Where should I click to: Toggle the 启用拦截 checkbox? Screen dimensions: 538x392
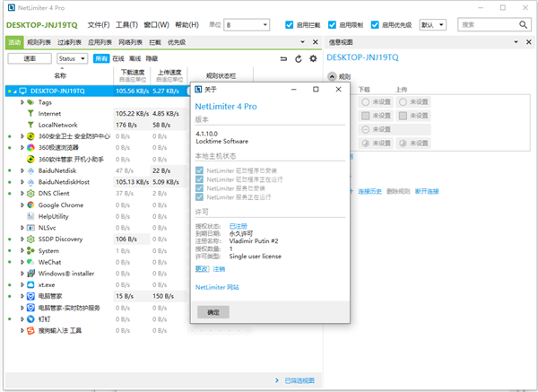(x=290, y=25)
